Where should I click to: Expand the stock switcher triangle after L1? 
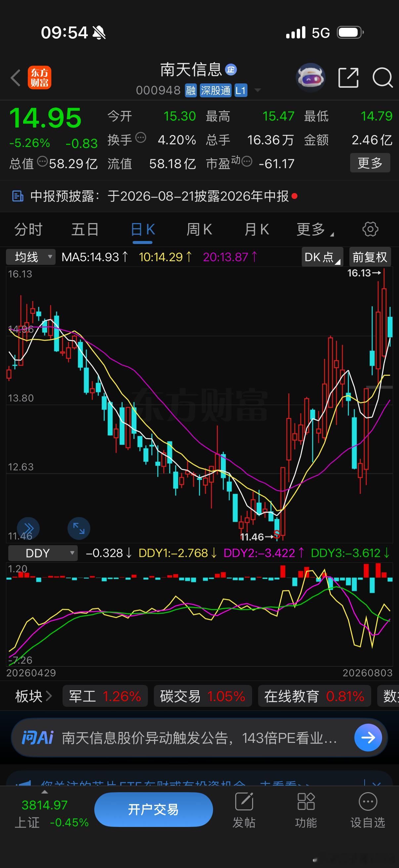[x=258, y=90]
